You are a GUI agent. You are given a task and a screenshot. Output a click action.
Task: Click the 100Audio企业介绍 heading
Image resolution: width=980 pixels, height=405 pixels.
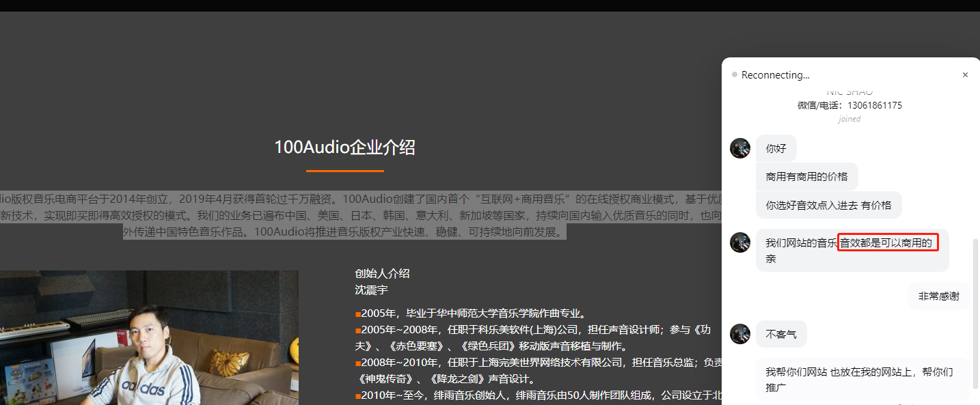pyautogui.click(x=344, y=147)
